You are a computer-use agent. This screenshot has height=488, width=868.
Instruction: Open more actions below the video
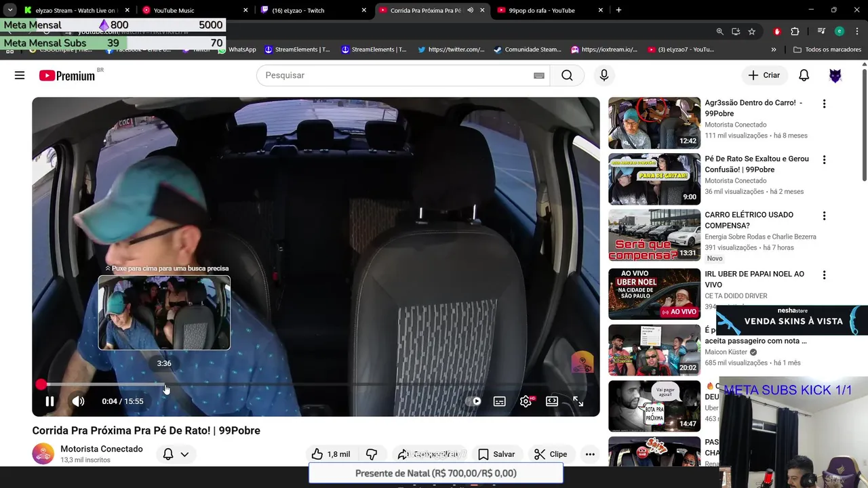pos(590,454)
